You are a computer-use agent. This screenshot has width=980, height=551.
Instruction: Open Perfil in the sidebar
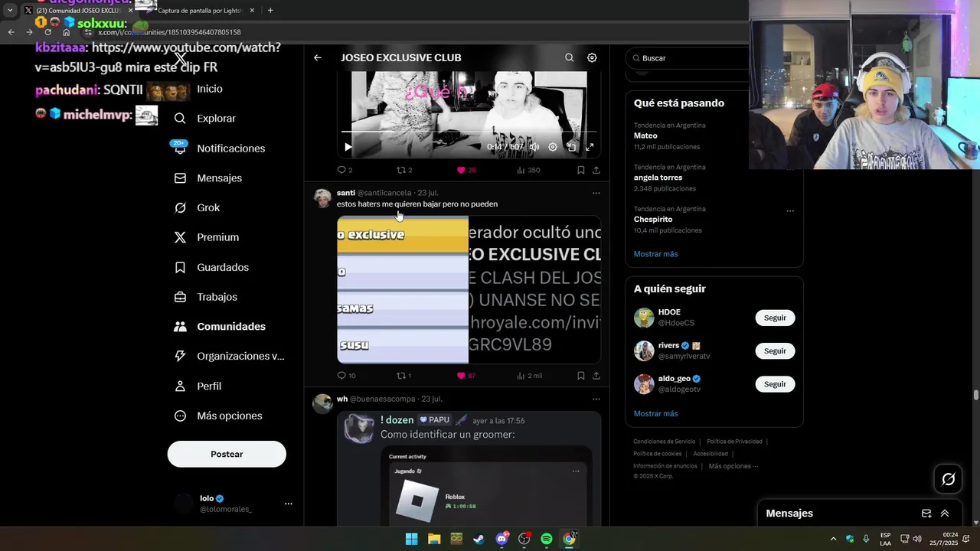[x=198, y=386]
